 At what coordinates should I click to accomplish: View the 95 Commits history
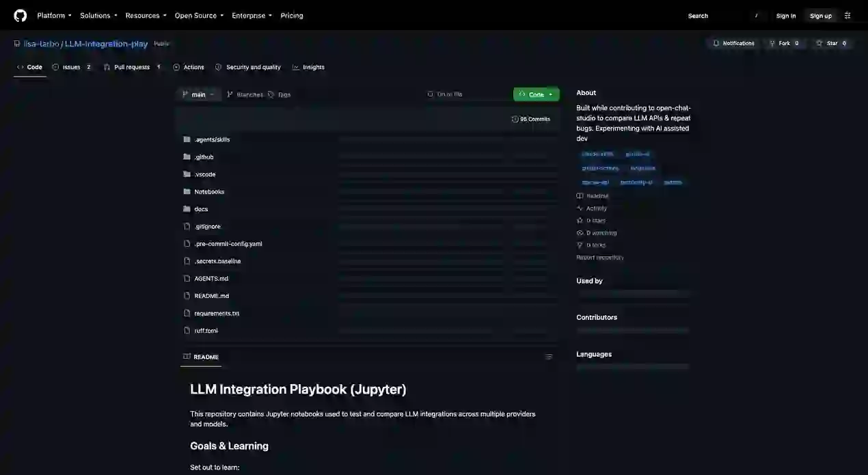click(530, 119)
